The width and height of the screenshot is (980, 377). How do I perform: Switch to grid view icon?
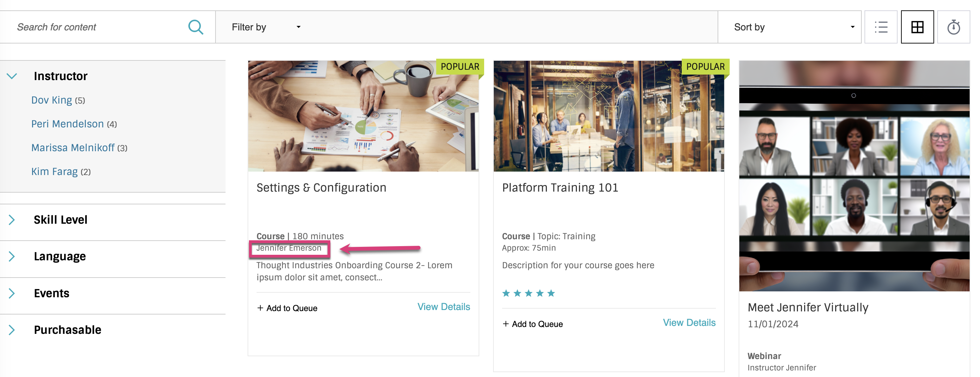917,27
